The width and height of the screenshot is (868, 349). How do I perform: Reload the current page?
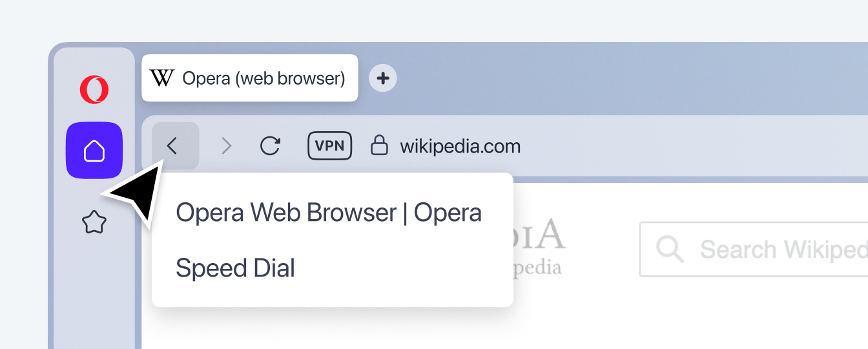pyautogui.click(x=270, y=146)
